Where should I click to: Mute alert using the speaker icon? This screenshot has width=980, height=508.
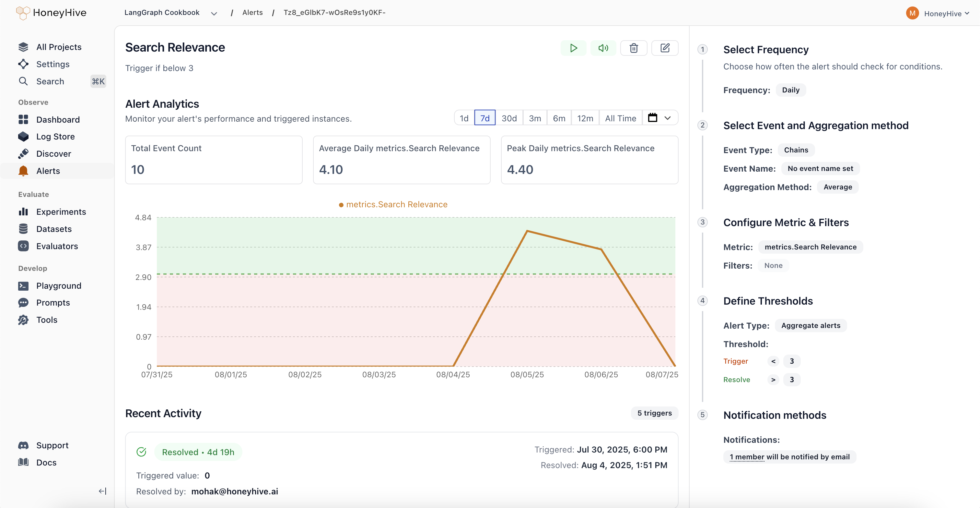(x=603, y=48)
